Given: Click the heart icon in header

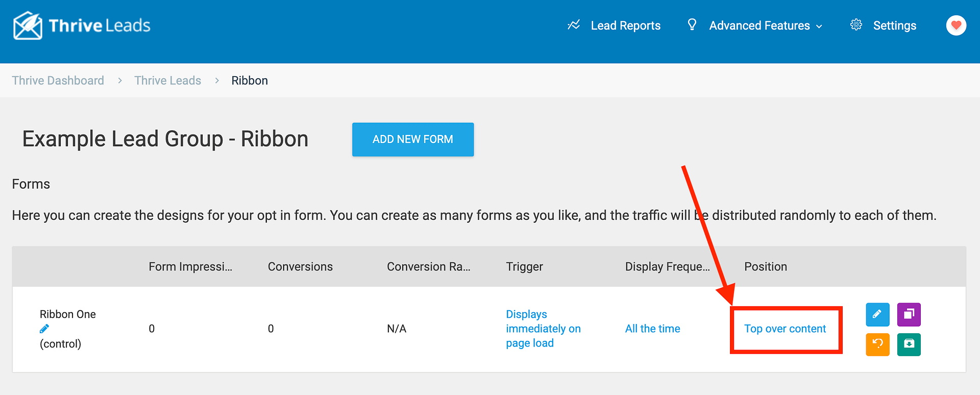Looking at the screenshot, I should 956,25.
